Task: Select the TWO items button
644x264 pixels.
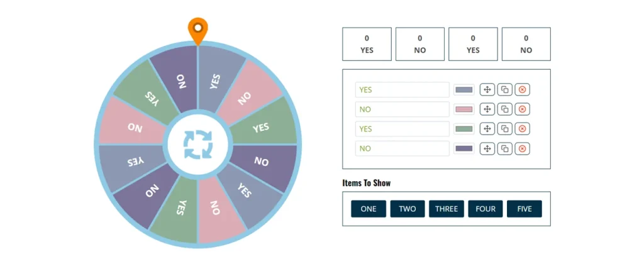Action: (x=408, y=209)
